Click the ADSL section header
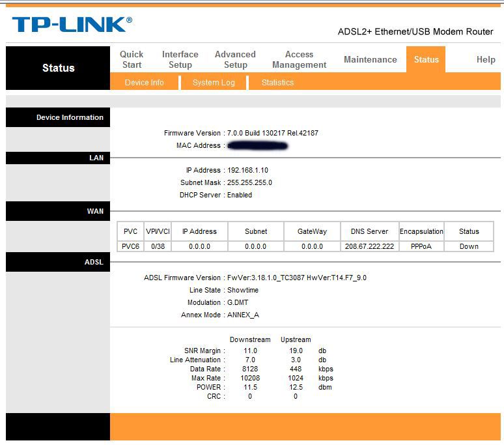The width and height of the screenshot is (504, 445). click(58, 262)
